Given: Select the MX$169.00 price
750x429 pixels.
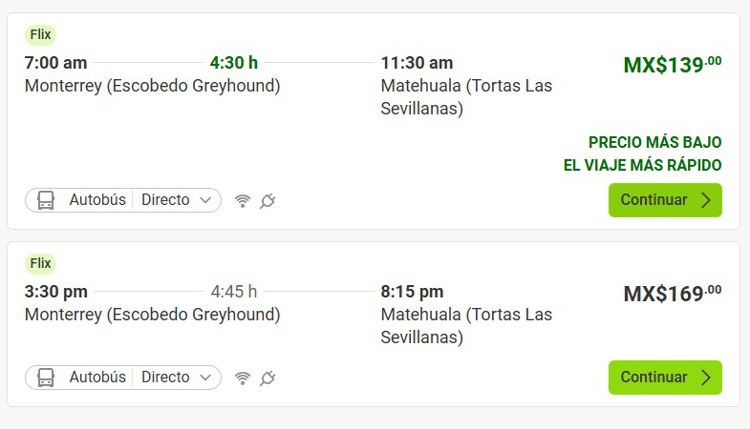Looking at the screenshot, I should coord(673,293).
